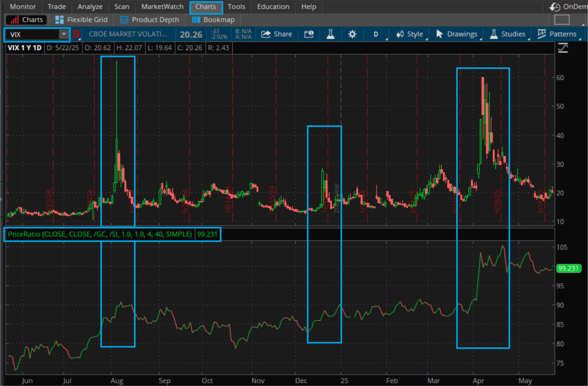Screen dimensions: 588x386
Task: Open Product Depth view
Action: pyautogui.click(x=149, y=20)
